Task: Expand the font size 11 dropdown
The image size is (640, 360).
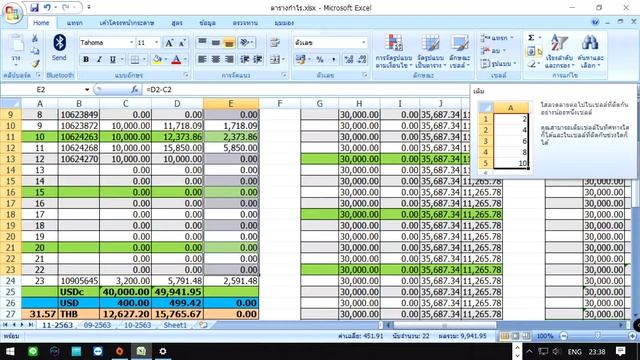Action: click(156, 42)
